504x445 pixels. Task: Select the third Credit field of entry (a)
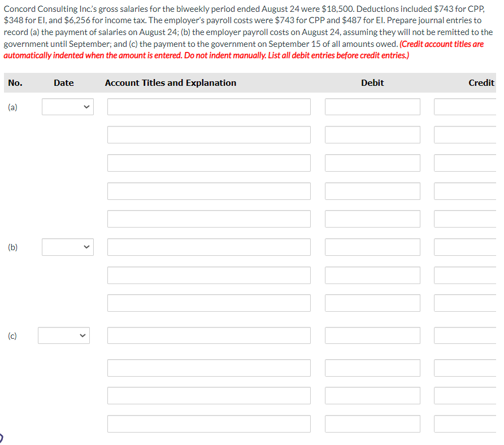(466, 163)
